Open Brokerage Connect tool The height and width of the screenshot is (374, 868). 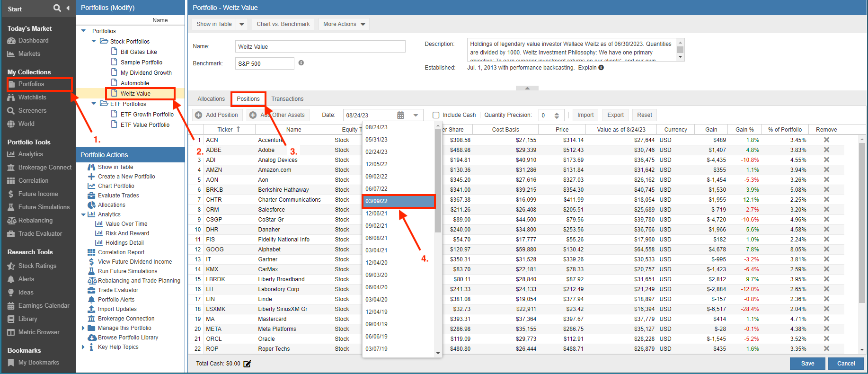click(x=45, y=167)
